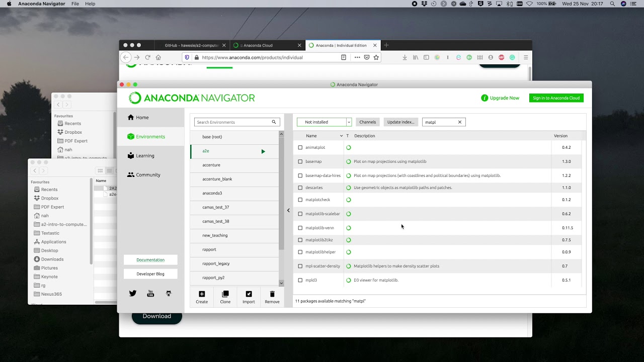Switch to the Anaconda Cloud browser tab

tap(267, 45)
